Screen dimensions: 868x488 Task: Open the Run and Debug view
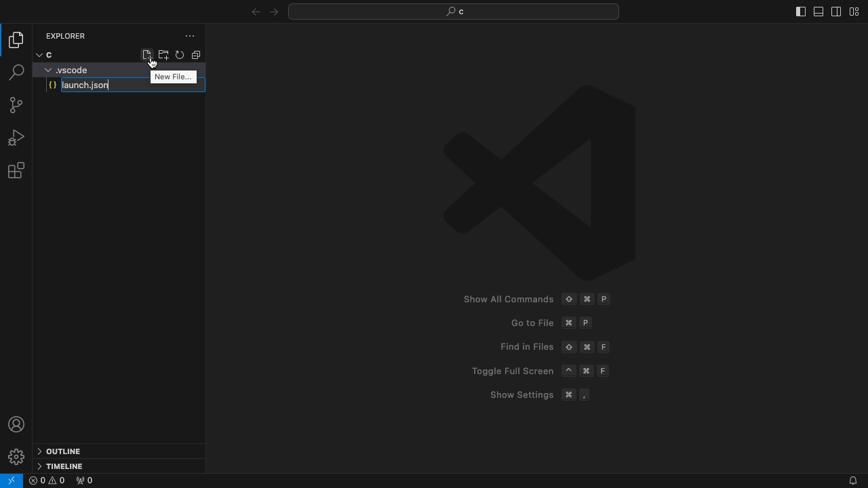[x=16, y=138]
